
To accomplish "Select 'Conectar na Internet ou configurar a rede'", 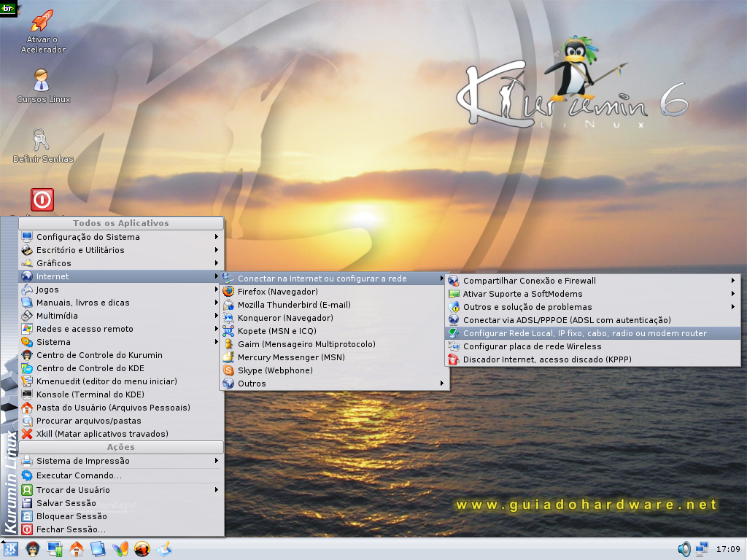I will [x=334, y=279].
